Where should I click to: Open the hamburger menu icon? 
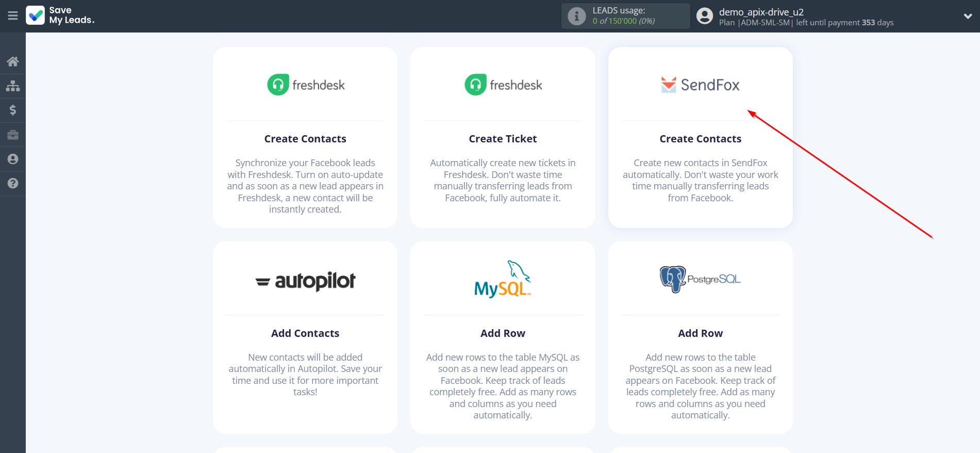(x=13, y=16)
